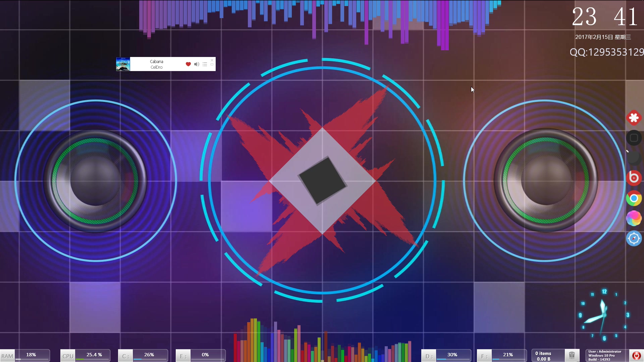Toggle the red heart favorite button
This screenshot has width=644, height=362.
point(188,64)
